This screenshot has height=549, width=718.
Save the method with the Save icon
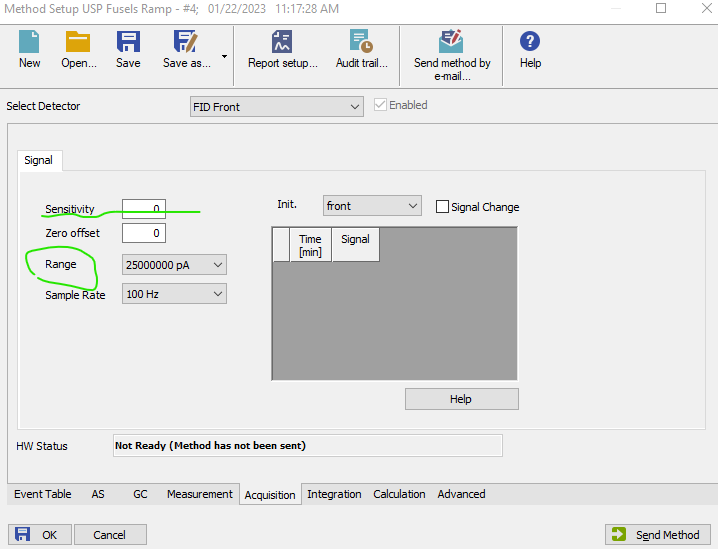(x=128, y=42)
